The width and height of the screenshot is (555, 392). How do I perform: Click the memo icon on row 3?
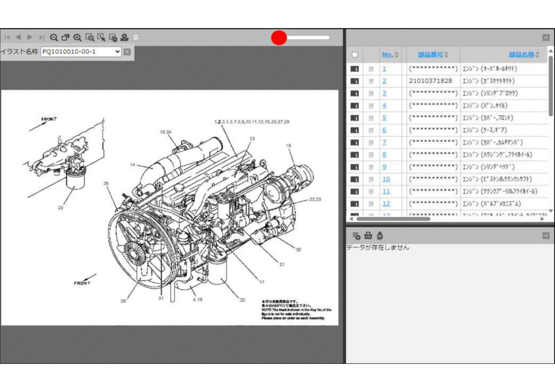click(371, 93)
